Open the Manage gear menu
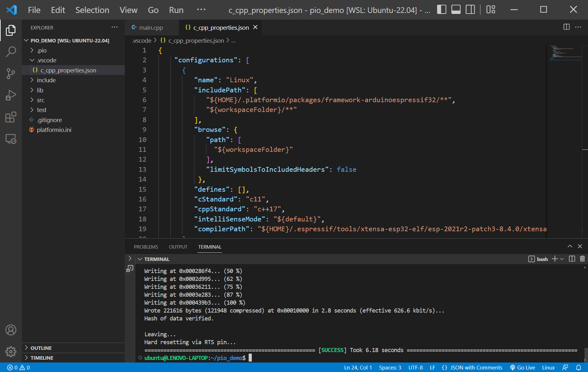The image size is (588, 372). click(x=11, y=352)
